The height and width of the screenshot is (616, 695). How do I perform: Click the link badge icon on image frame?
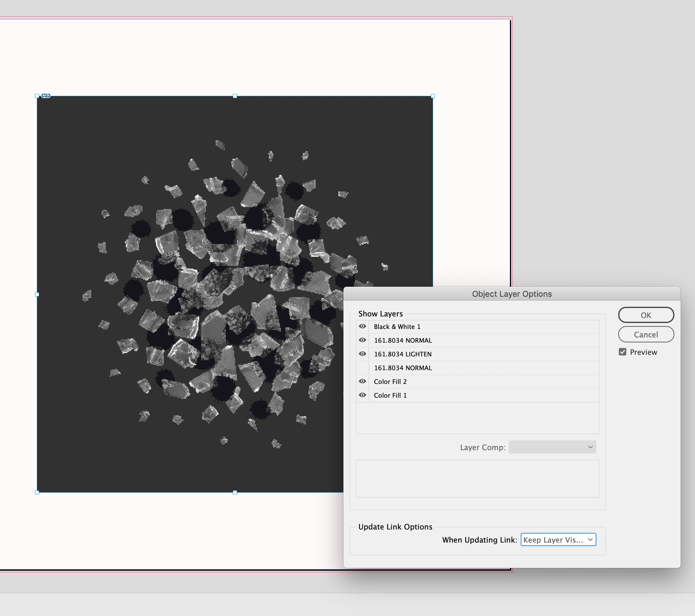pyautogui.click(x=46, y=96)
